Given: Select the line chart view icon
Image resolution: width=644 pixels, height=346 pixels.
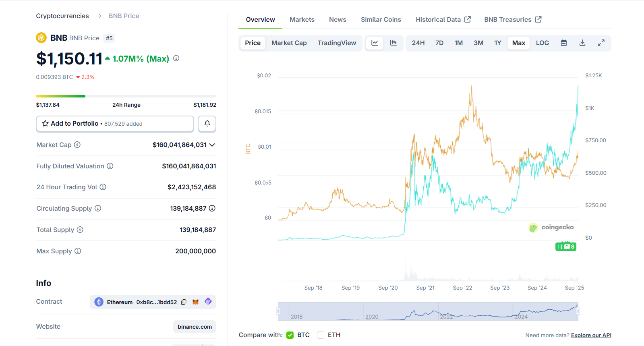Looking at the screenshot, I should pos(375,43).
